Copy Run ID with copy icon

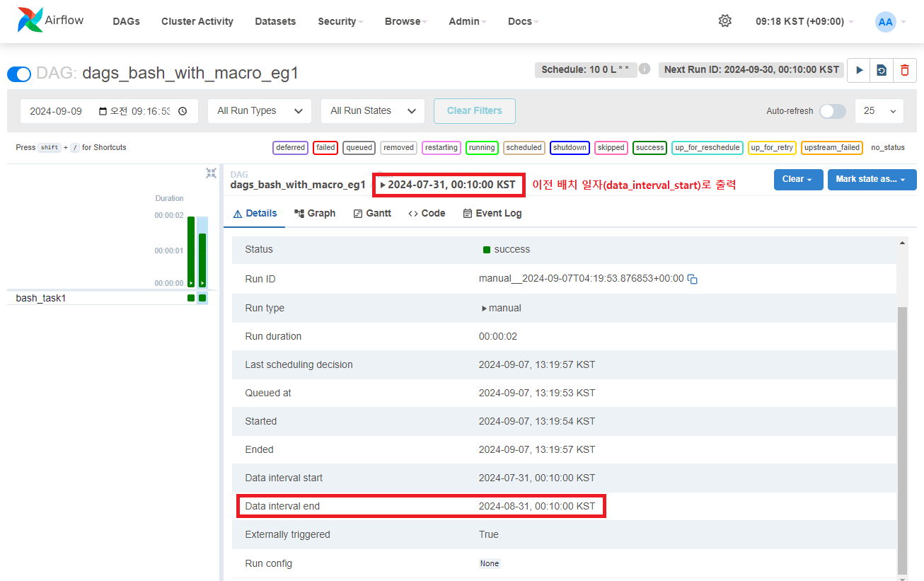coord(693,279)
